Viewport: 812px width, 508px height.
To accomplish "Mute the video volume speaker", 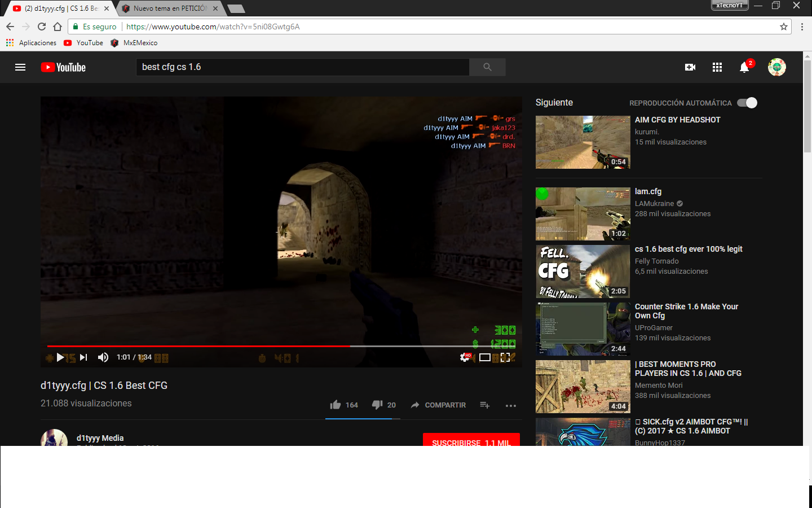I will (103, 357).
